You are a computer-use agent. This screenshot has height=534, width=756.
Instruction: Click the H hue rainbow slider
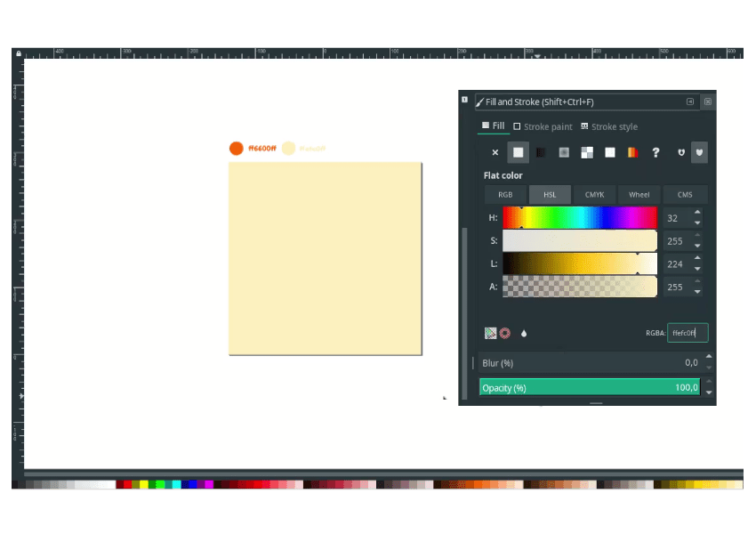[x=580, y=217]
